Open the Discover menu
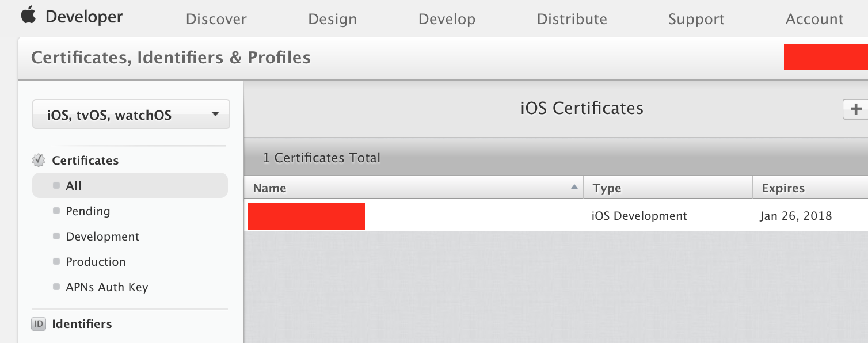Screen dimensions: 868x343 coord(216,19)
